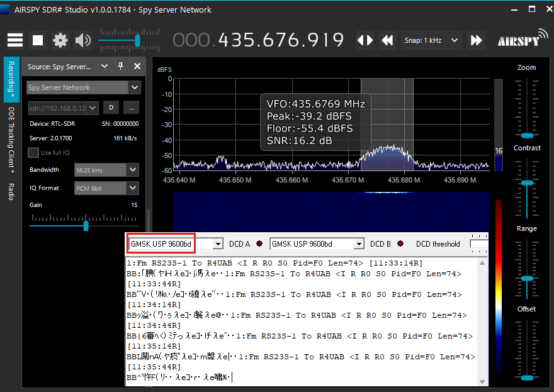Maximize the SDR# Studio window

(x=532, y=9)
